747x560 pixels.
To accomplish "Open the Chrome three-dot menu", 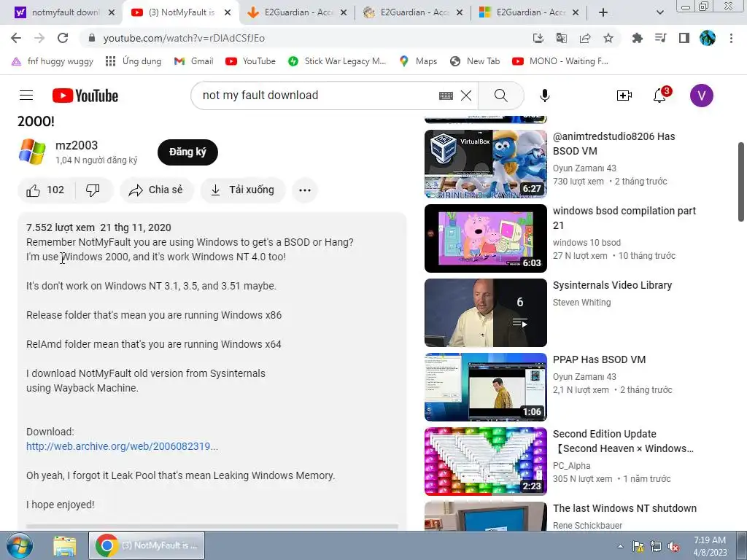I will point(731,38).
